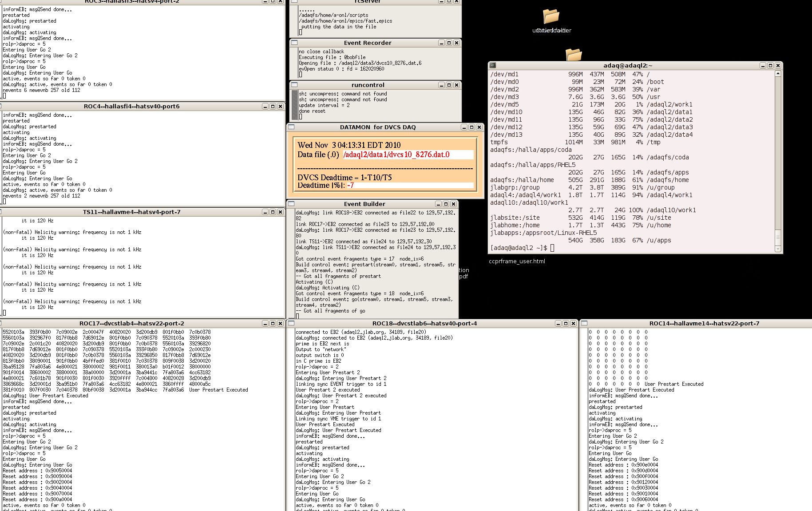The height and width of the screenshot is (511, 812).
Task: Click the date line 'Wed Nov 3 04:13:31 EDT 2010'
Action: tap(349, 145)
